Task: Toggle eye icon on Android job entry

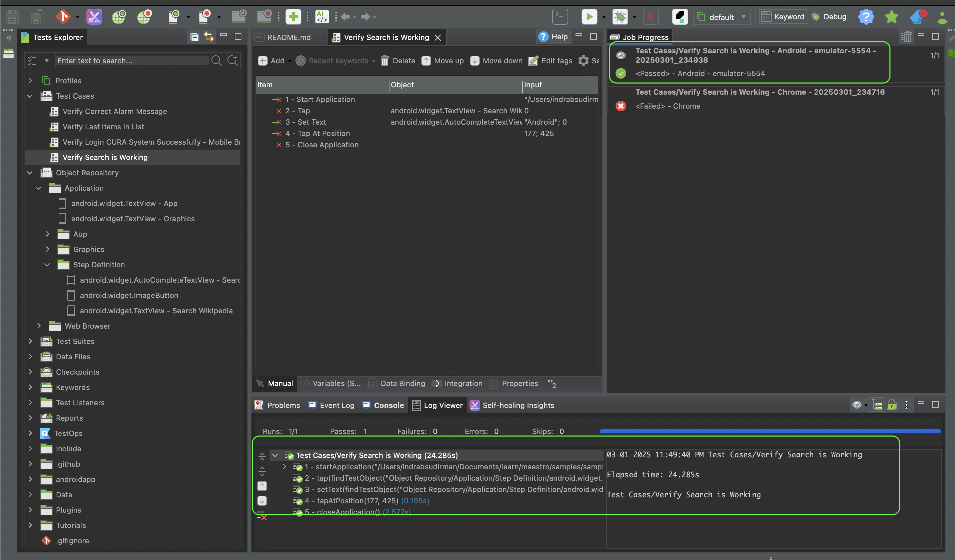Action: tap(620, 55)
